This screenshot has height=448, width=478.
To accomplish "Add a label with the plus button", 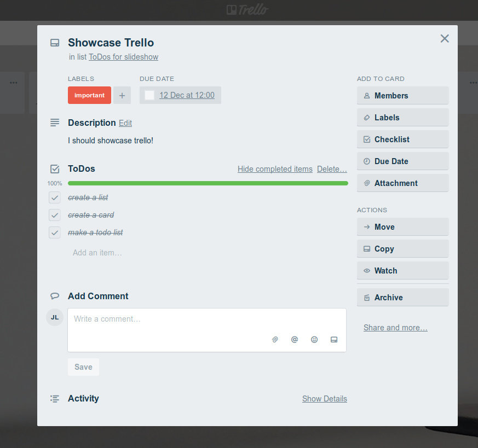I will click(x=122, y=95).
